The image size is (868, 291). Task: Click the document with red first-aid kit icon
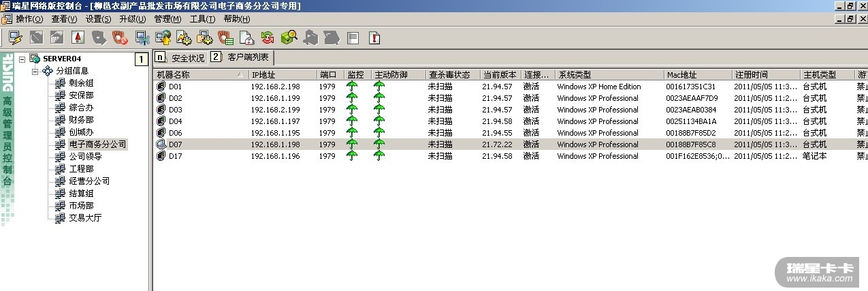[246, 37]
